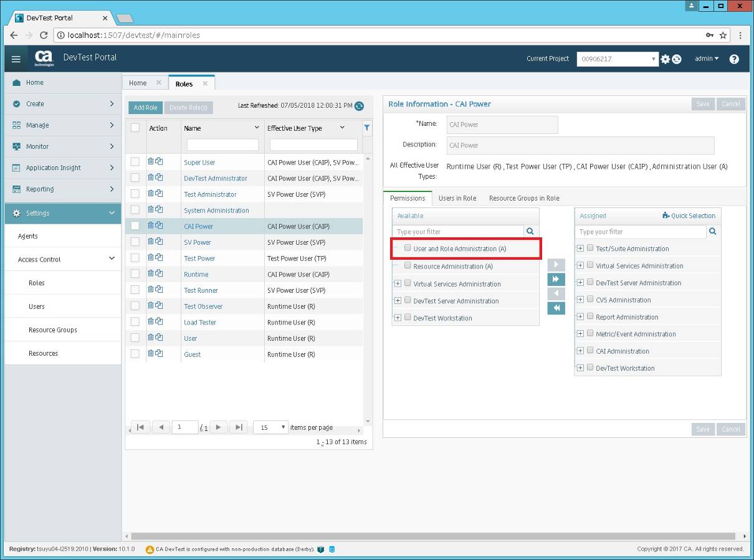Click the single left arrow move button
Image resolution: width=754 pixels, height=560 pixels.
556,294
